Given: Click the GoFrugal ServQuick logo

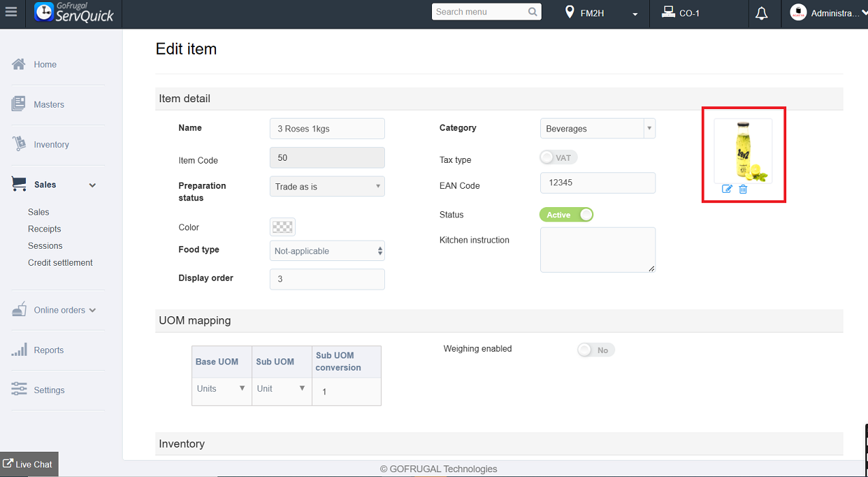Looking at the screenshot, I should (x=74, y=12).
